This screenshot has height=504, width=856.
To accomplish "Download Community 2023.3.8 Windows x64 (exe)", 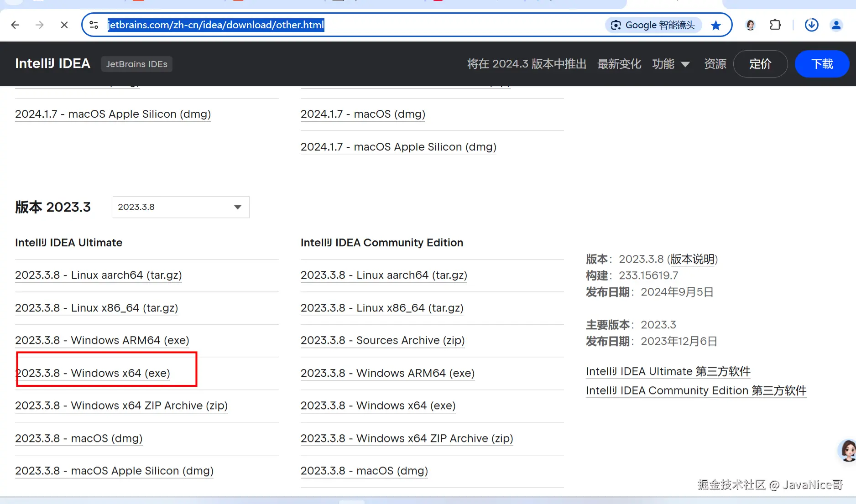I will click(378, 405).
